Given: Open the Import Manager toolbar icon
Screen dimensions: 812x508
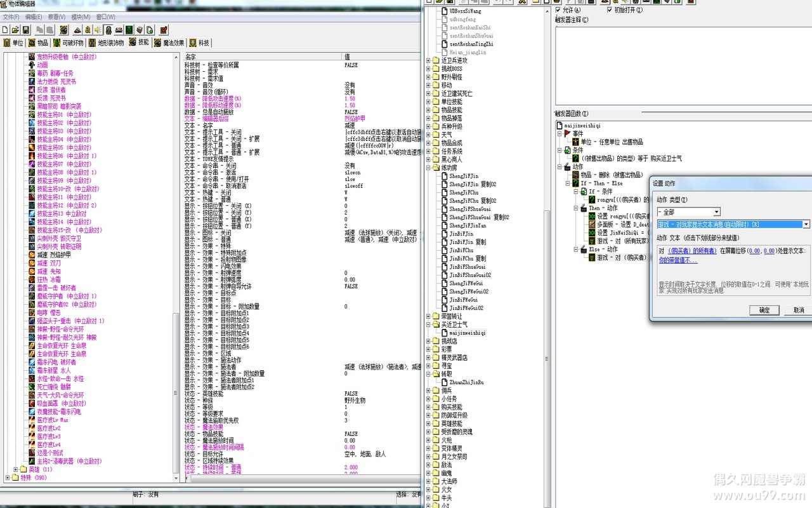Looking at the screenshot, I should click(x=150, y=30).
